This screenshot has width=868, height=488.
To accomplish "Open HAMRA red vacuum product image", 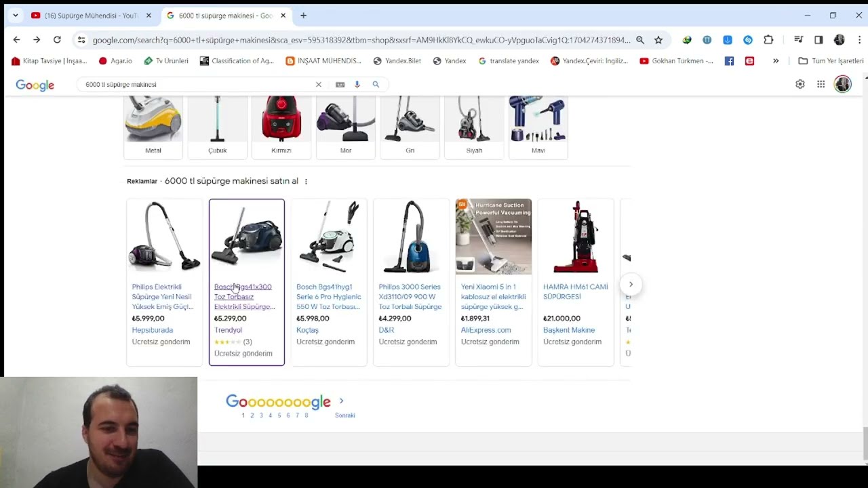I will click(575, 237).
